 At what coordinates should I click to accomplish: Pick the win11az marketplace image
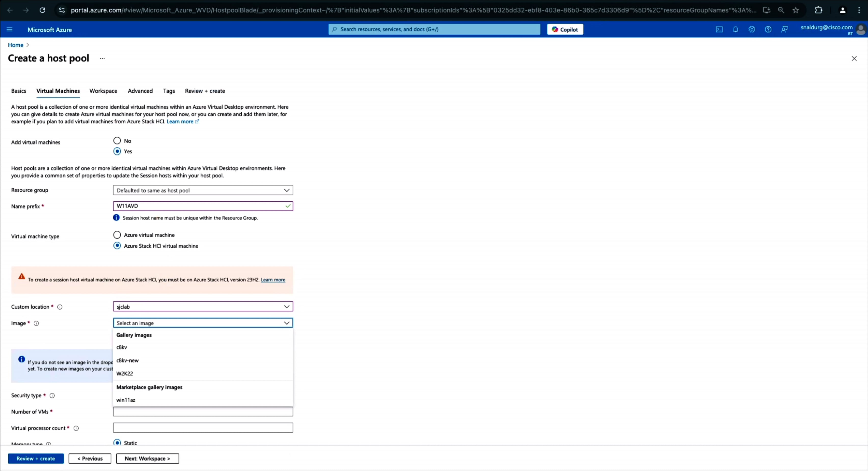click(x=203, y=400)
